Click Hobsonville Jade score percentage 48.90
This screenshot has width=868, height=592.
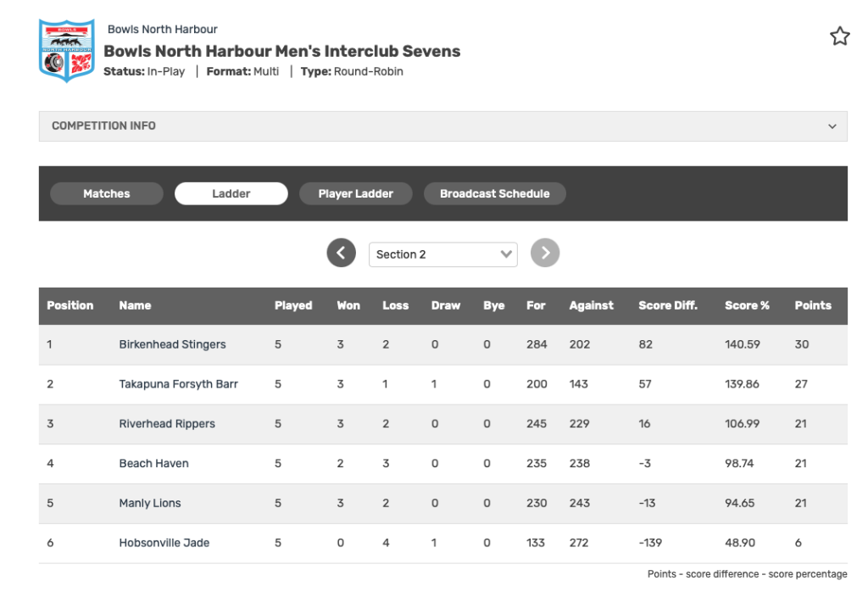(739, 543)
